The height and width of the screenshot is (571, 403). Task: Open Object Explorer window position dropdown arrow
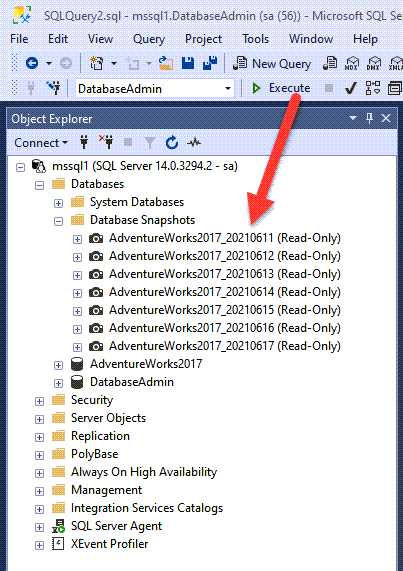(x=353, y=118)
